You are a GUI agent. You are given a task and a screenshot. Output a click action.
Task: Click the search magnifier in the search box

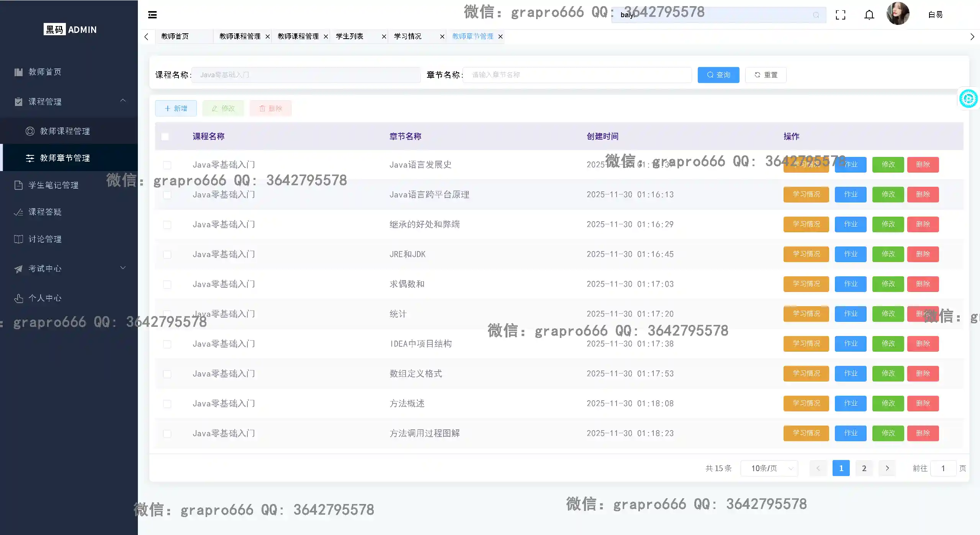[815, 15]
